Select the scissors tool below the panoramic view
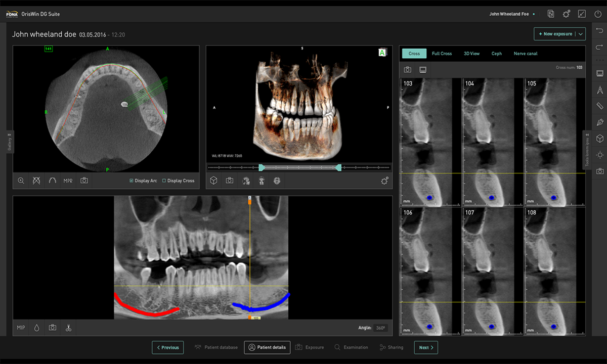The image size is (607, 364). point(68,328)
